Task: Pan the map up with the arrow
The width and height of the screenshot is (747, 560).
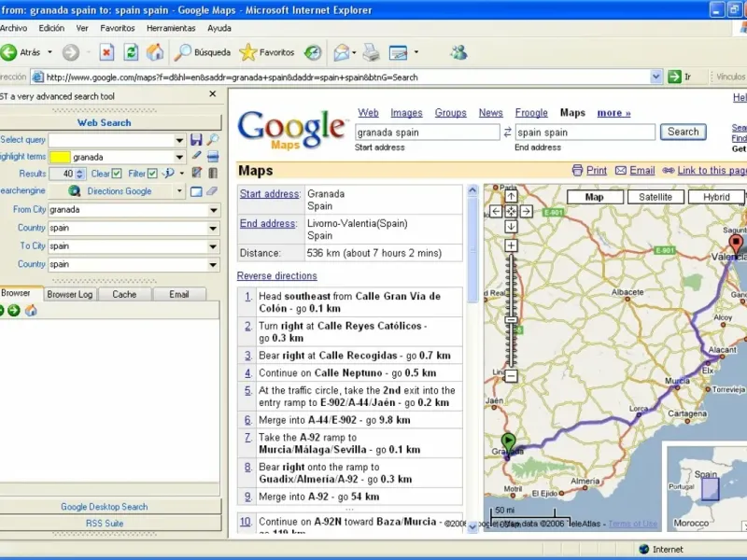Action: point(511,197)
